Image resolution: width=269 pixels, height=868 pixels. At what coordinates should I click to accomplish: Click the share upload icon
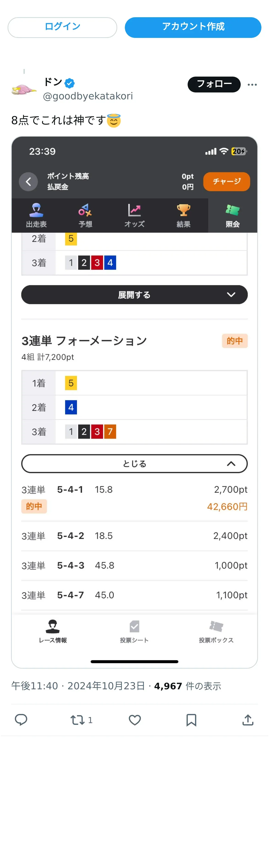pos(248,720)
